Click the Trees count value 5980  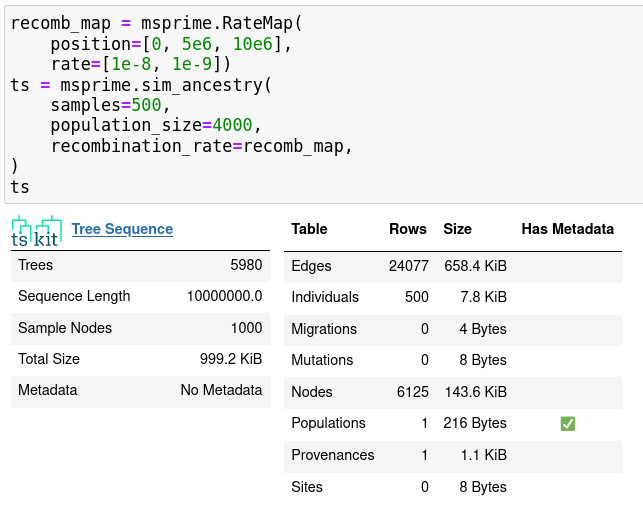click(x=246, y=266)
